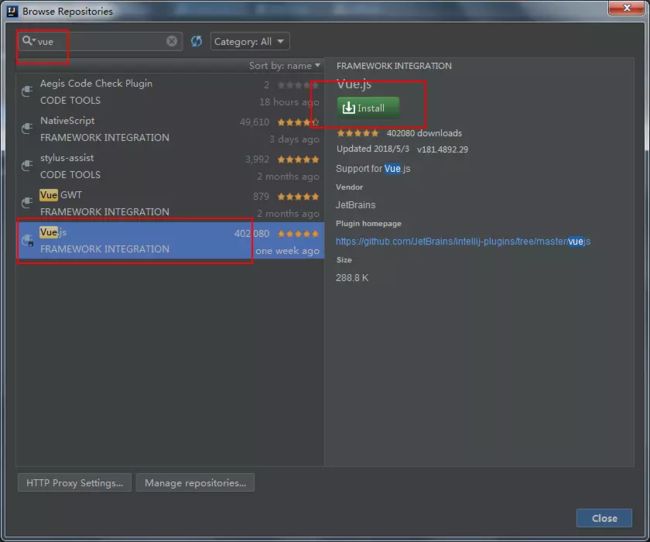
Task: Select the stylus-assist plugin row
Action: pyautogui.click(x=170, y=166)
